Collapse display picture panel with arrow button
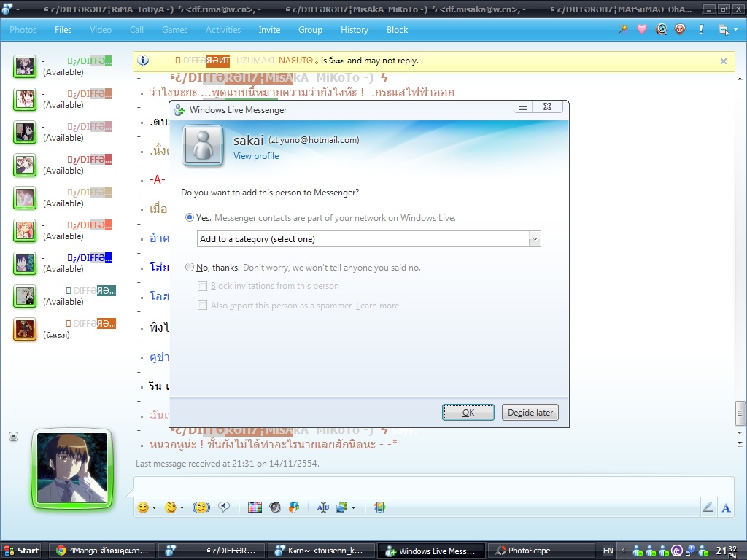 (13, 436)
